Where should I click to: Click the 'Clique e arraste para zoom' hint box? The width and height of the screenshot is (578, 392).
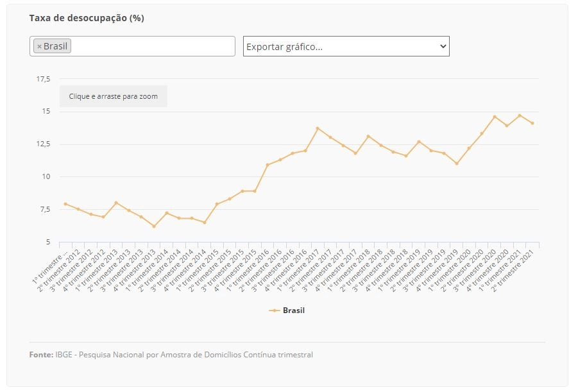click(114, 96)
